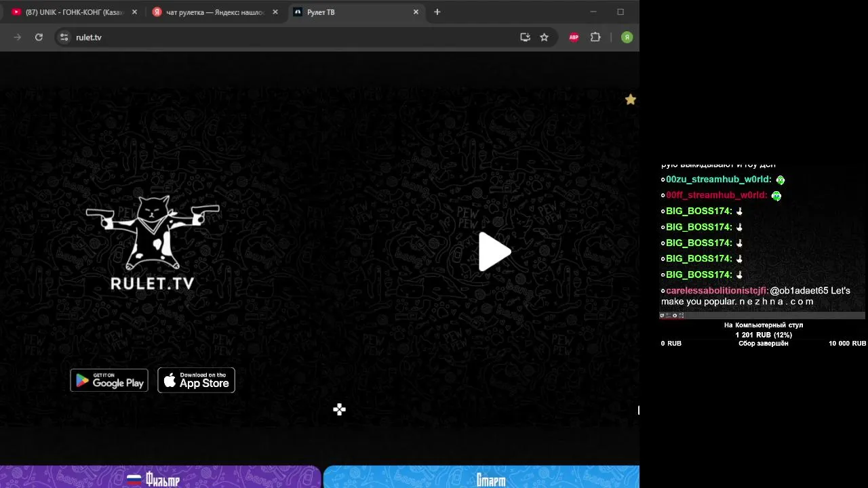Screen dimensions: 868x488
Task: Close the Рулет ТВ tab
Action: [416, 12]
